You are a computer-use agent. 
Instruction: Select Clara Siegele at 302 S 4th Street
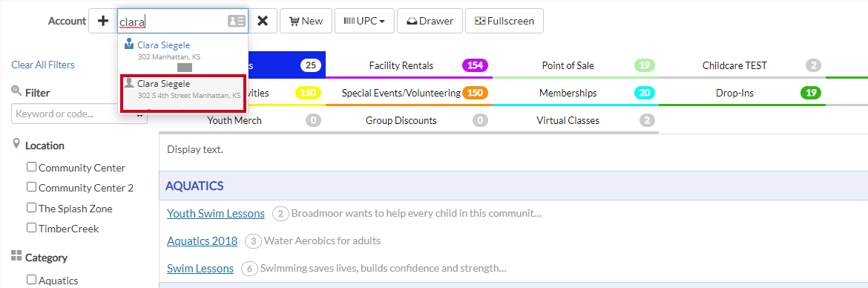(183, 93)
